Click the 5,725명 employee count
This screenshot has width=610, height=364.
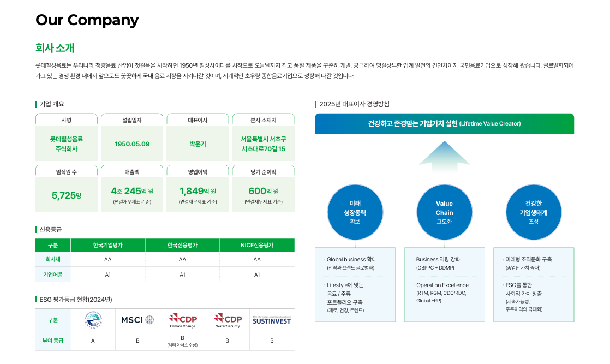point(67,195)
